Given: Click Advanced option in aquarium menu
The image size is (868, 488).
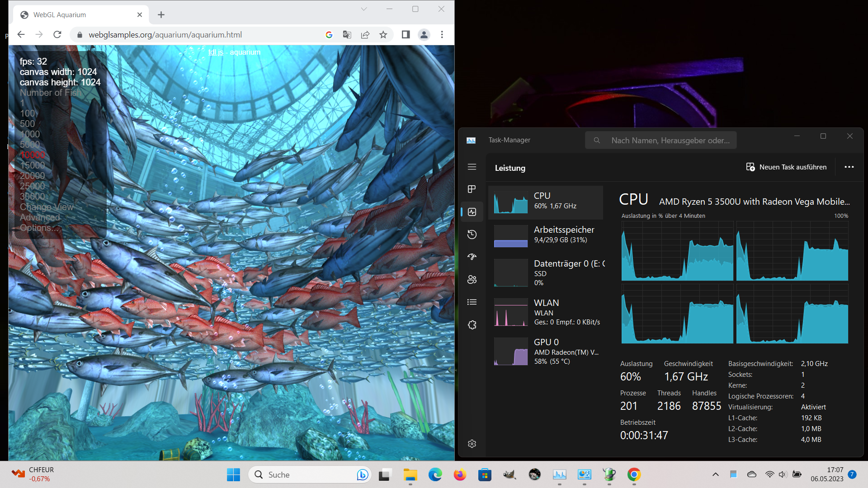Looking at the screenshot, I should [x=40, y=217].
